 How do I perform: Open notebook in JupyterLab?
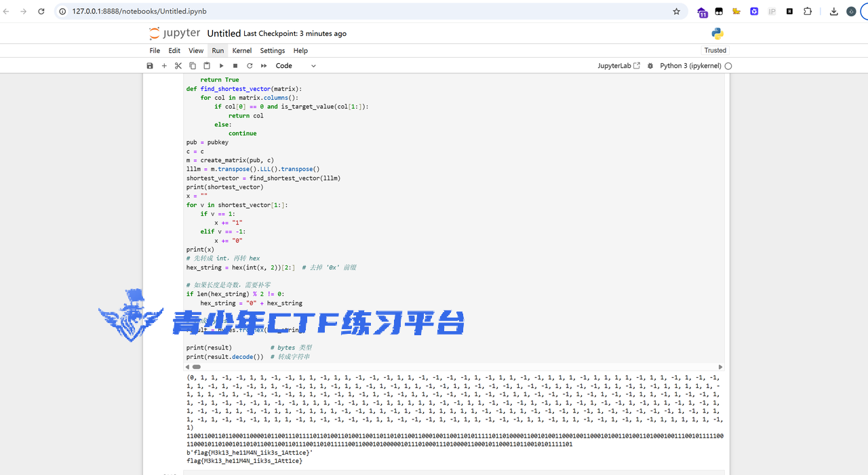[618, 66]
